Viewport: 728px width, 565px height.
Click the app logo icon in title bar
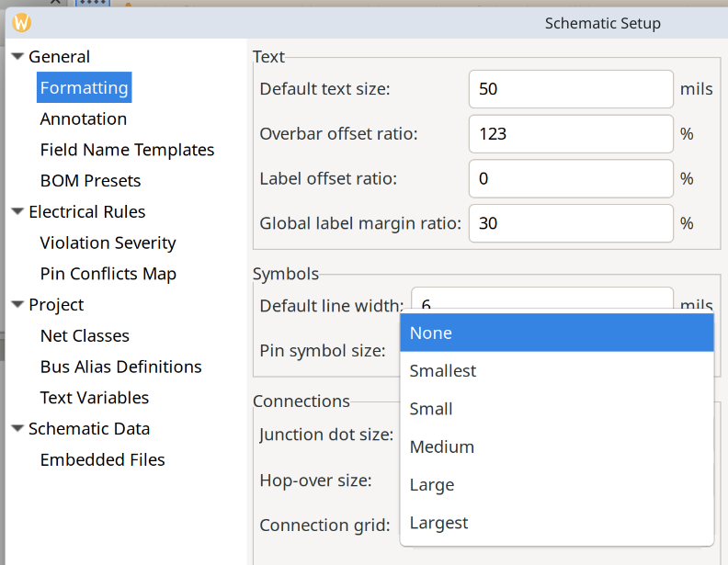tap(22, 23)
